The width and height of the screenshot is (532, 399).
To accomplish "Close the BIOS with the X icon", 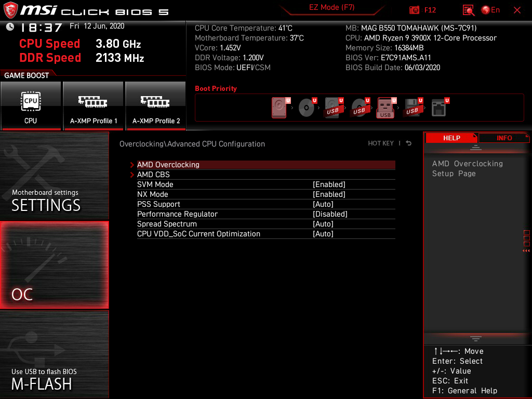I will 517,10.
